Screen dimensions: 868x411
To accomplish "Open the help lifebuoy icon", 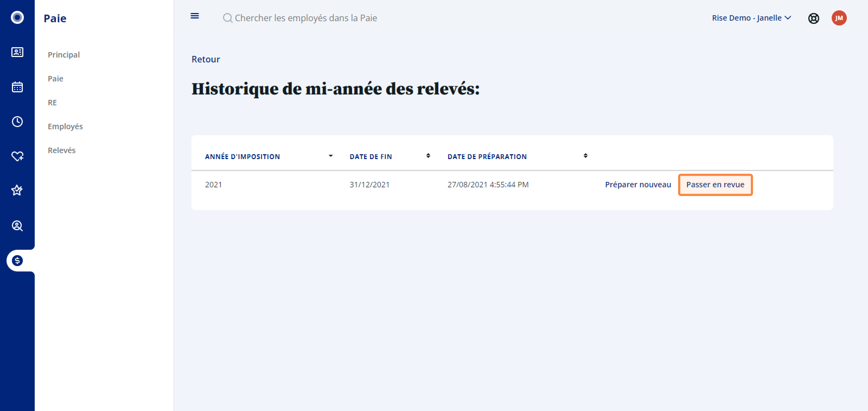I will (813, 18).
